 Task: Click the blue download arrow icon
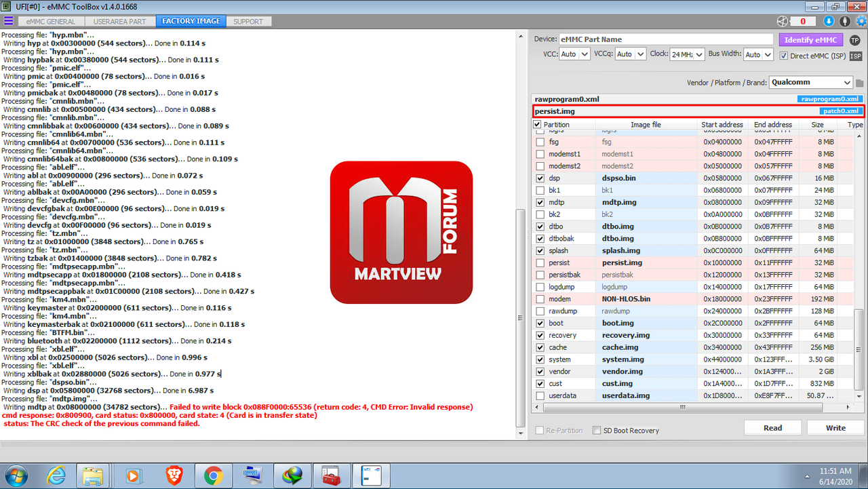click(829, 21)
